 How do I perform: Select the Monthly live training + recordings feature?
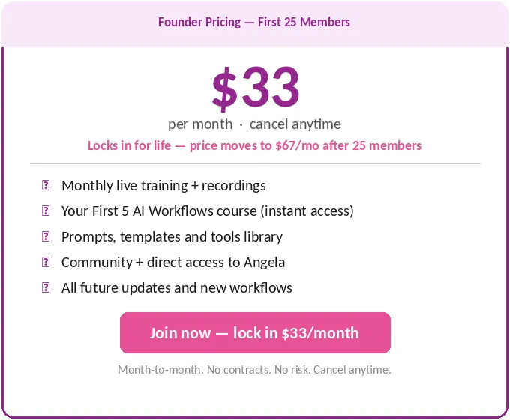coord(163,185)
